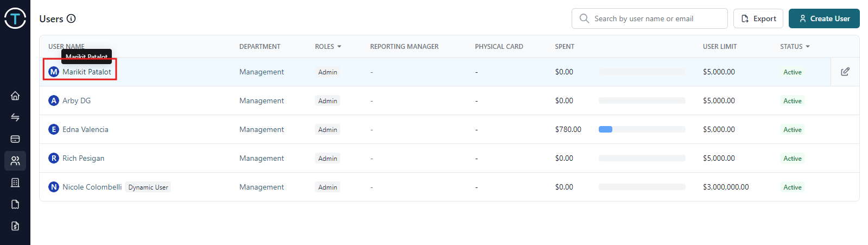Open the cards icon in sidebar
This screenshot has height=245, width=868.
coord(15,139)
